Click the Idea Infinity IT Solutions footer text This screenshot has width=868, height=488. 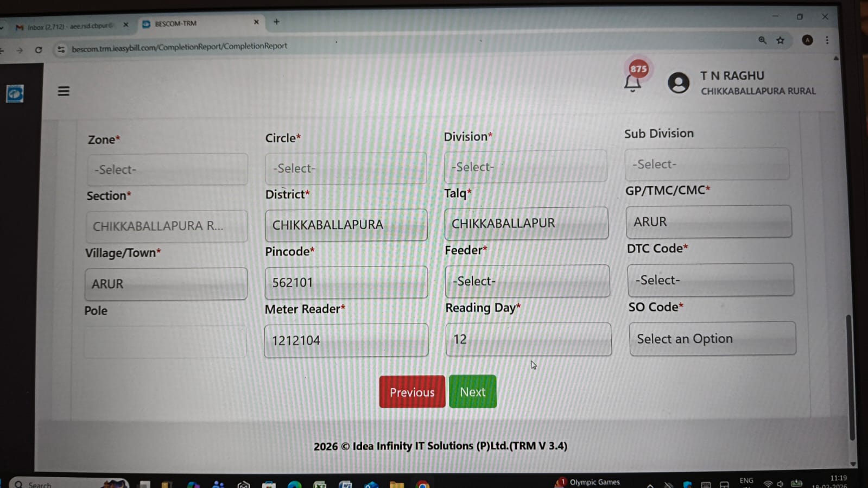[x=440, y=446]
